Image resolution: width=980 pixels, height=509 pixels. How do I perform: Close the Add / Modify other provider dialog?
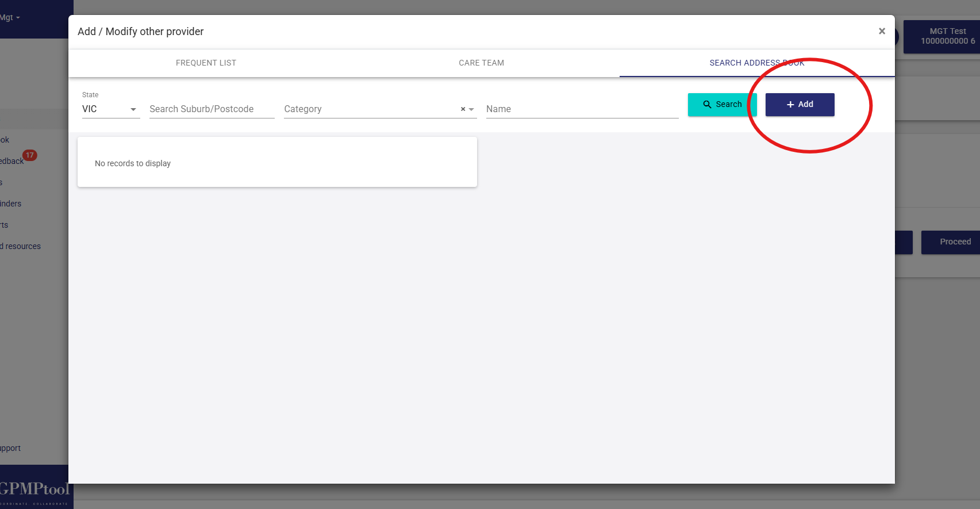(882, 32)
